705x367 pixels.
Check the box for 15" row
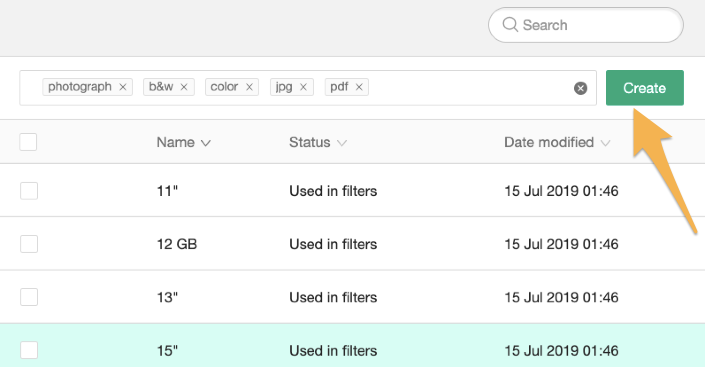click(29, 350)
